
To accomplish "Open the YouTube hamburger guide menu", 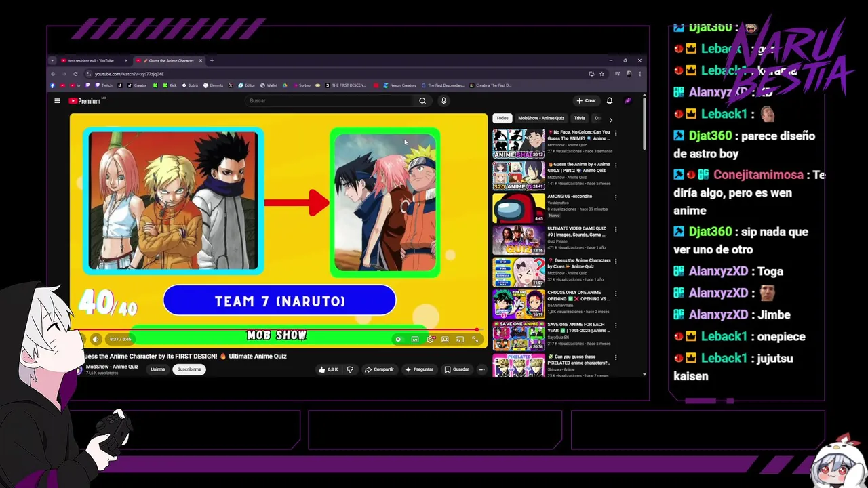I will [x=57, y=101].
